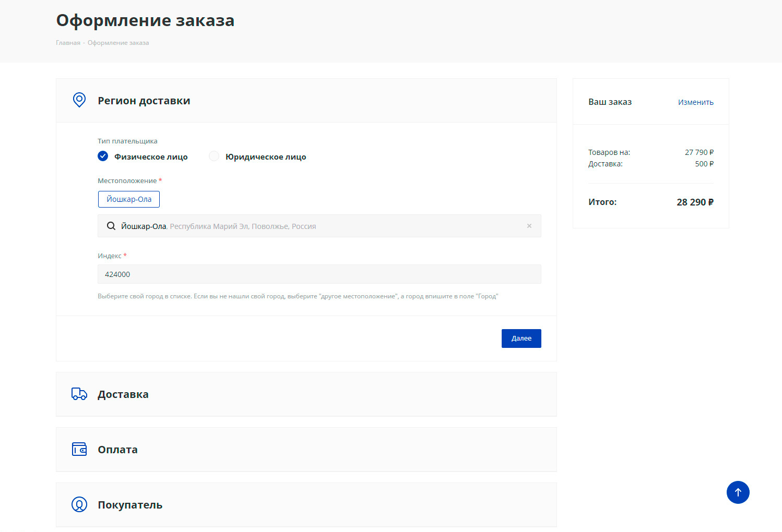The image size is (782, 532).
Task: Click the Изменить link in order summary
Action: [695, 102]
